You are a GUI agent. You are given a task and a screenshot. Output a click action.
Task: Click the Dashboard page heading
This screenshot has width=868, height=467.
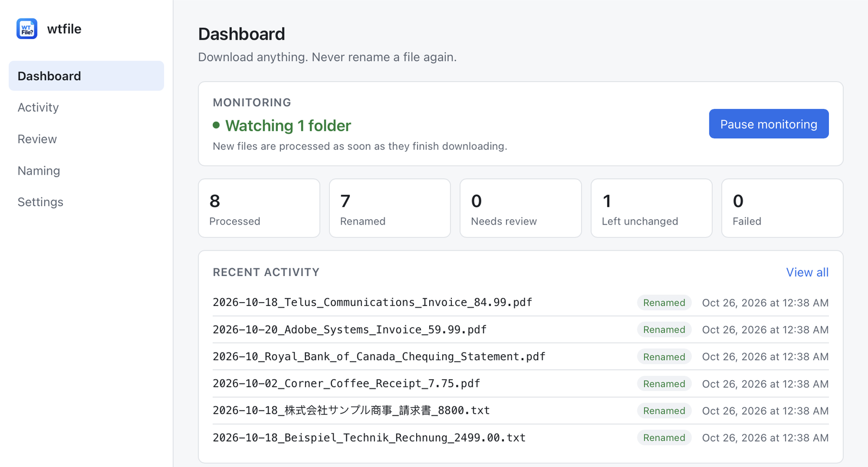(241, 34)
